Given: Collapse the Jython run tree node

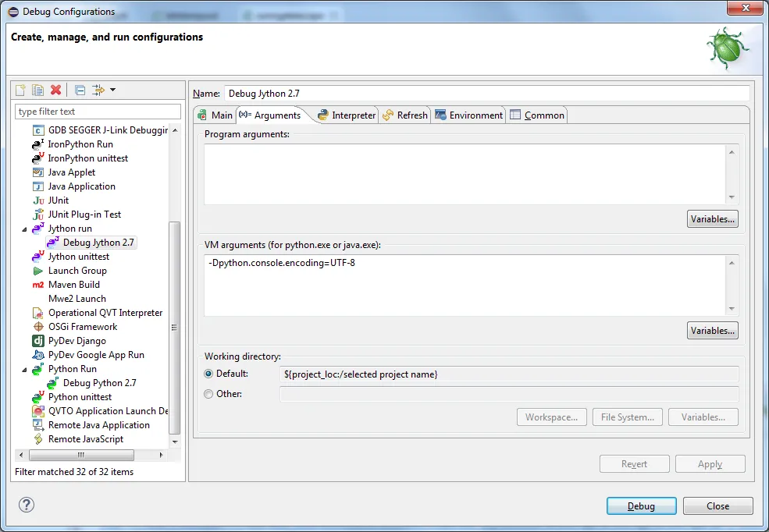Looking at the screenshot, I should click(x=24, y=229).
